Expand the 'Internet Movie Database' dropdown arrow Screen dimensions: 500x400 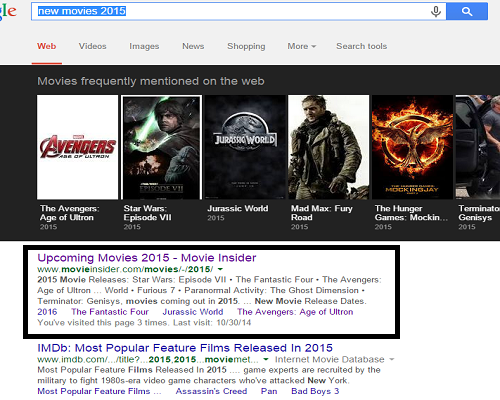click(392, 360)
